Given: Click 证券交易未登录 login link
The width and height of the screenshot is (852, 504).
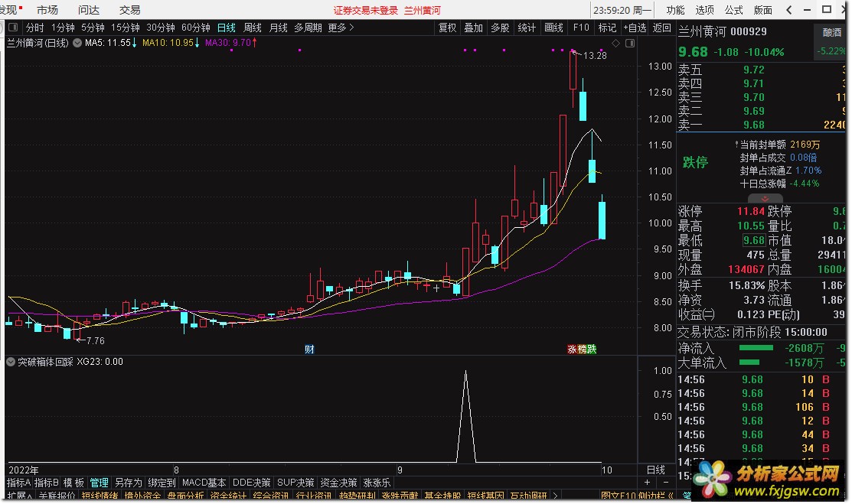Looking at the screenshot, I should point(365,10).
